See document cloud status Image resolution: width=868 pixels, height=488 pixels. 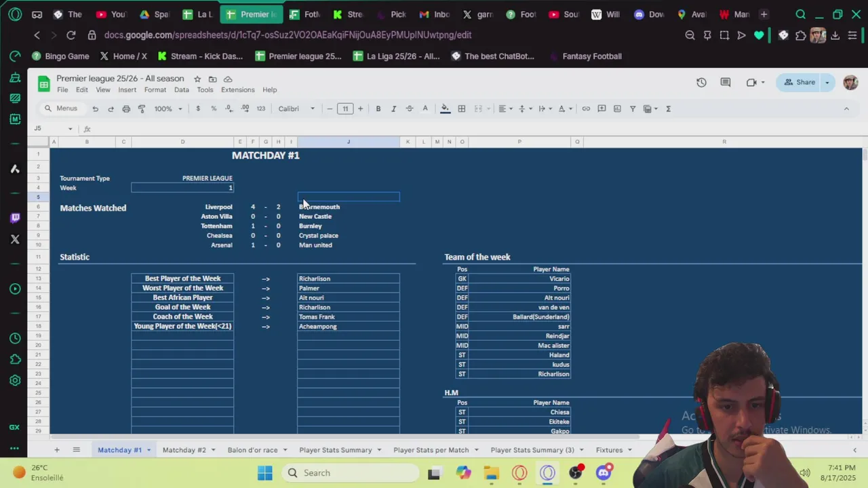(228, 79)
